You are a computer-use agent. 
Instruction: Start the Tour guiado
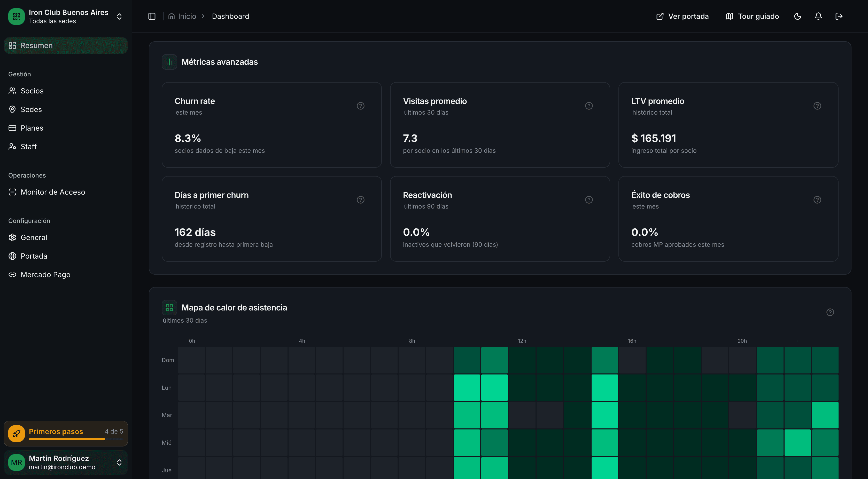pos(752,16)
